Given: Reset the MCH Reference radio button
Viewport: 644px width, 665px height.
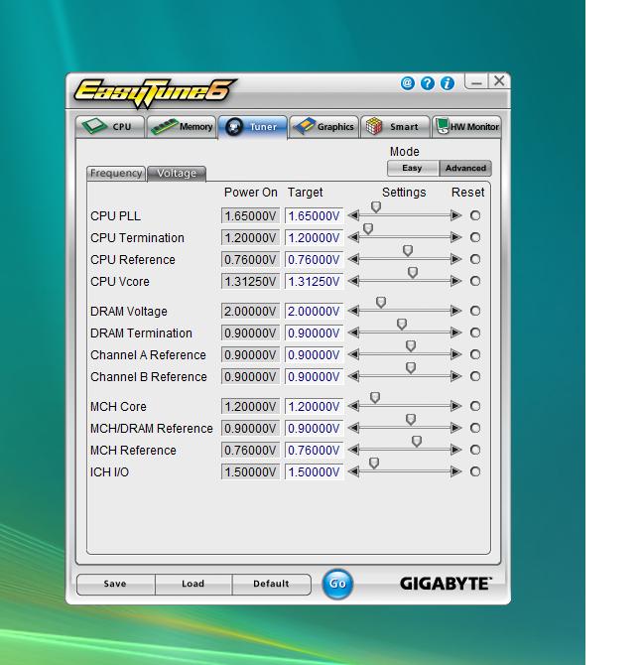Looking at the screenshot, I should click(x=475, y=450).
